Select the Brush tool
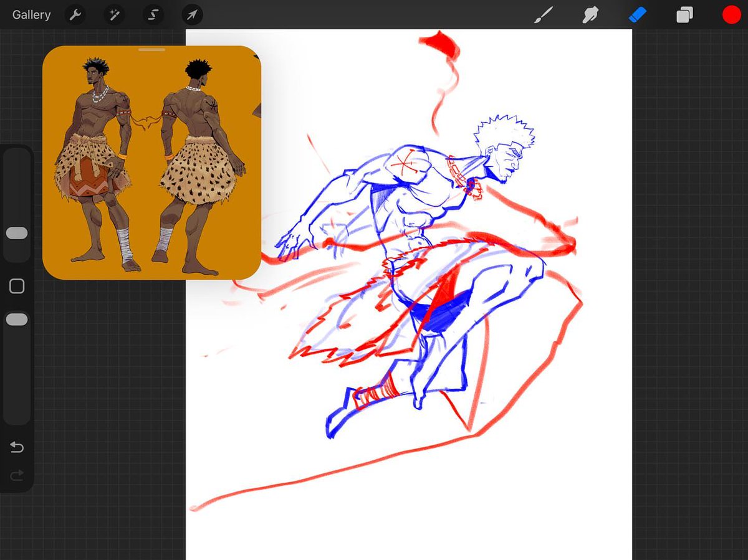This screenshot has width=748, height=560. pyautogui.click(x=544, y=15)
